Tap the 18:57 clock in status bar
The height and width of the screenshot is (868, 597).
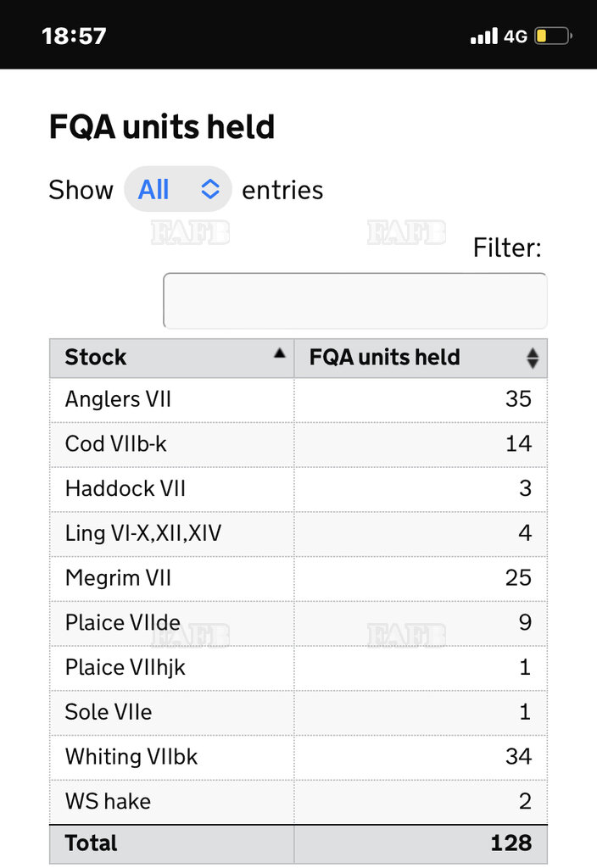coord(74,36)
